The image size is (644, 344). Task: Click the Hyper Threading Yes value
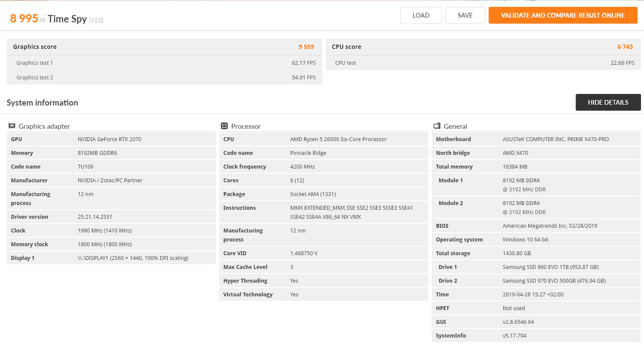click(x=294, y=281)
